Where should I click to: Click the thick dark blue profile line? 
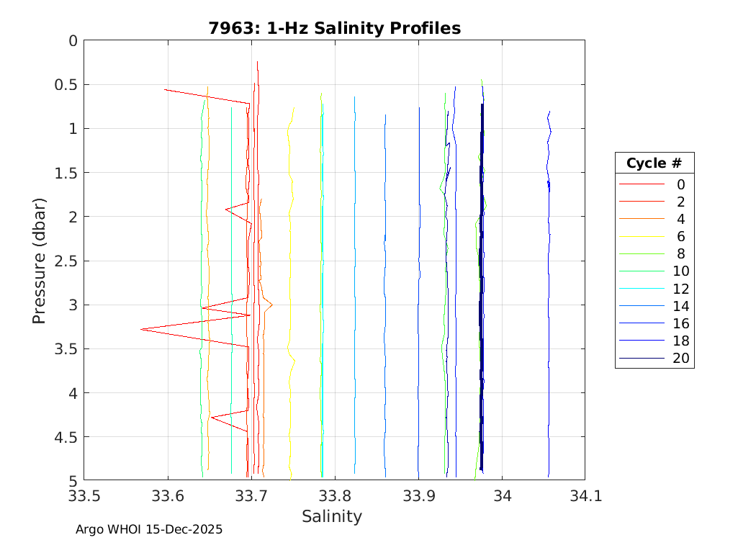coord(482,288)
